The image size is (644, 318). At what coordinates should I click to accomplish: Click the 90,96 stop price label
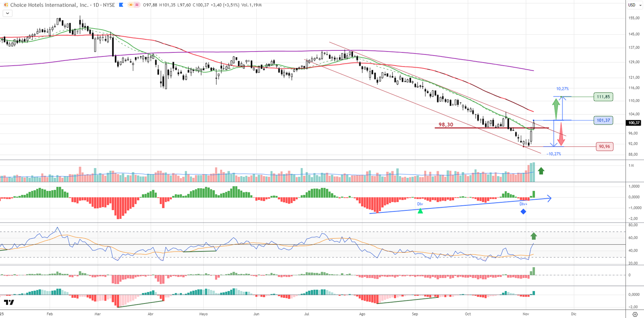(x=604, y=147)
